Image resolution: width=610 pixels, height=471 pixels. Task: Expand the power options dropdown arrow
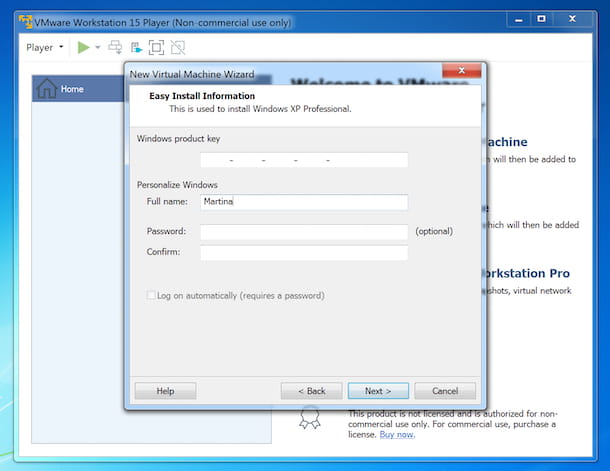coord(98,47)
